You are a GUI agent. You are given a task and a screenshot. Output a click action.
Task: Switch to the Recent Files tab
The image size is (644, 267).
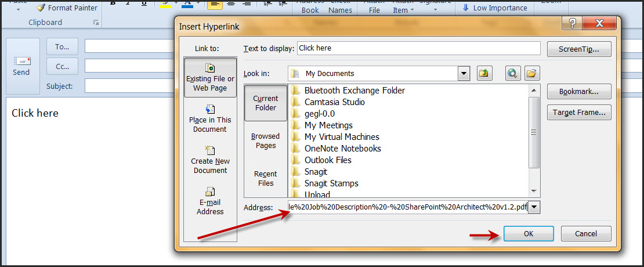point(266,178)
